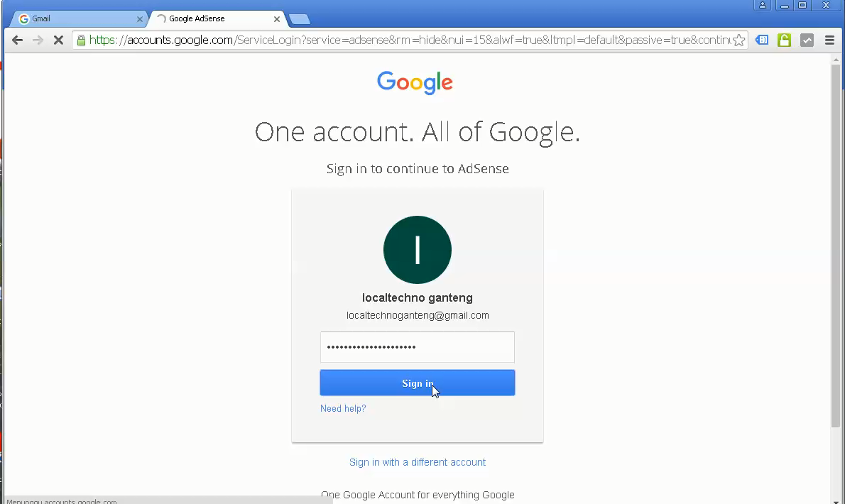845x504 pixels.
Task: Close the Gmail tab
Action: pos(140,19)
